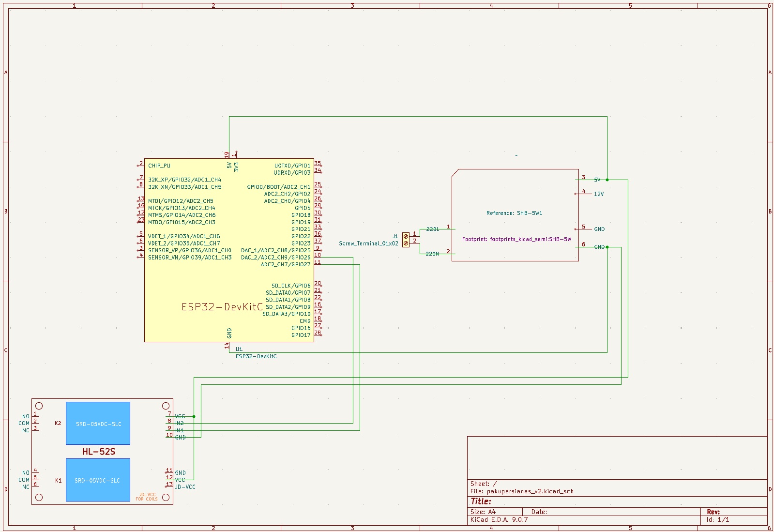
Task: Click the Size: A4 field
Action: click(x=483, y=512)
